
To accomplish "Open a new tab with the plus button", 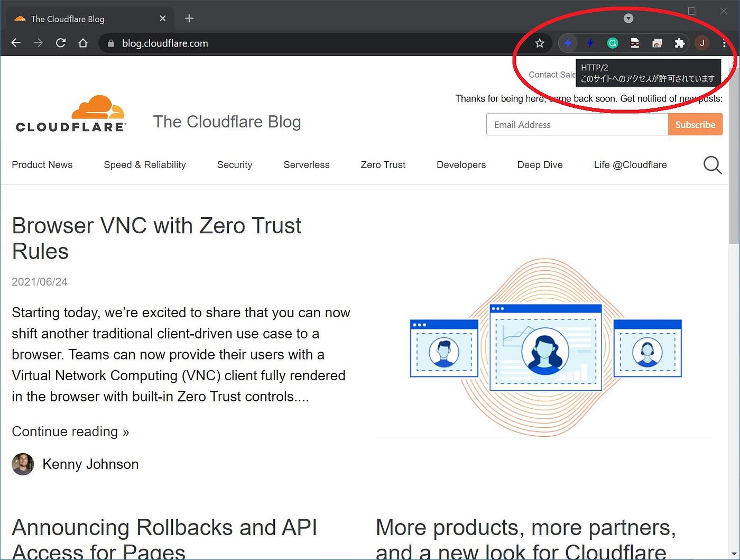I will (x=189, y=19).
